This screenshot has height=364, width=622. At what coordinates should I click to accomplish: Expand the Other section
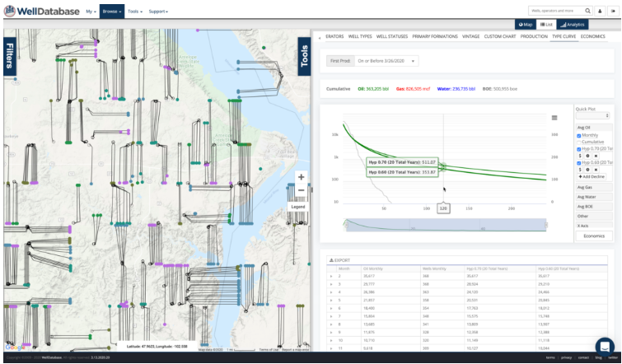594,216
